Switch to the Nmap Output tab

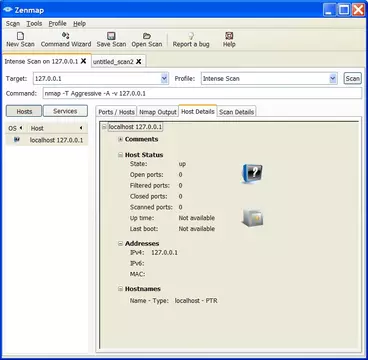(x=158, y=112)
